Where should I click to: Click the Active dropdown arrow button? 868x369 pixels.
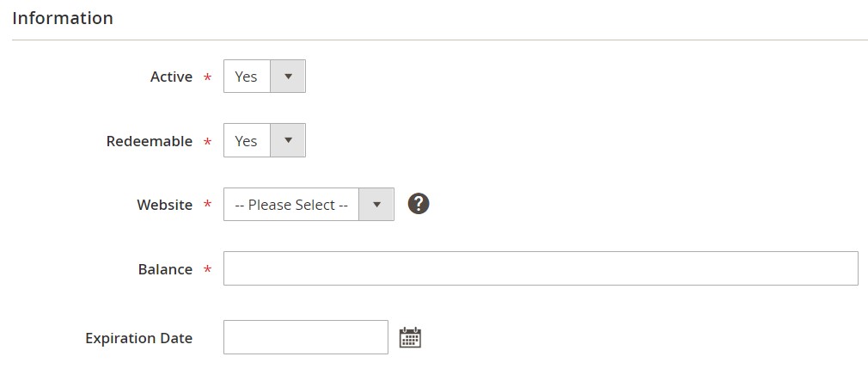[288, 77]
